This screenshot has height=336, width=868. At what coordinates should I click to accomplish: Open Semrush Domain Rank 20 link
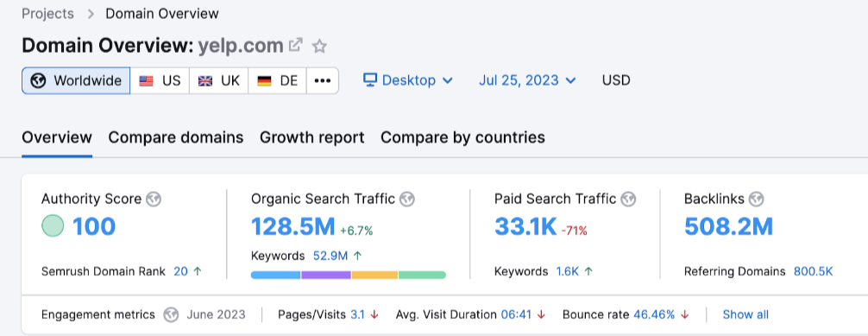181,272
